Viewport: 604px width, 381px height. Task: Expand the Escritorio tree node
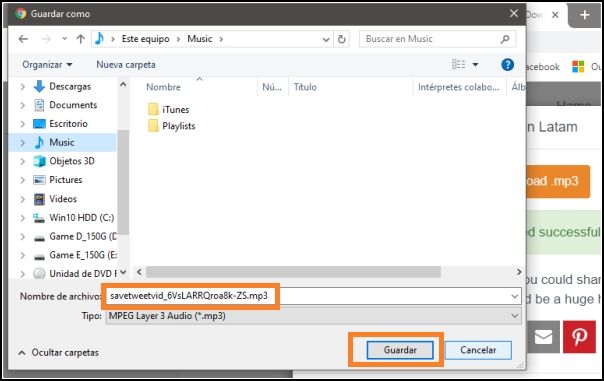coord(22,124)
